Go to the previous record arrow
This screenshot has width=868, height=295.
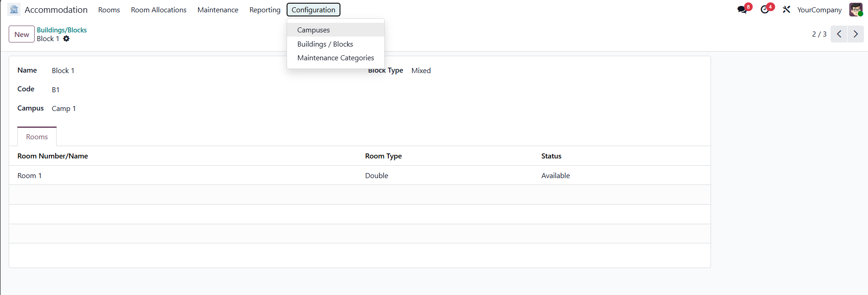[839, 34]
